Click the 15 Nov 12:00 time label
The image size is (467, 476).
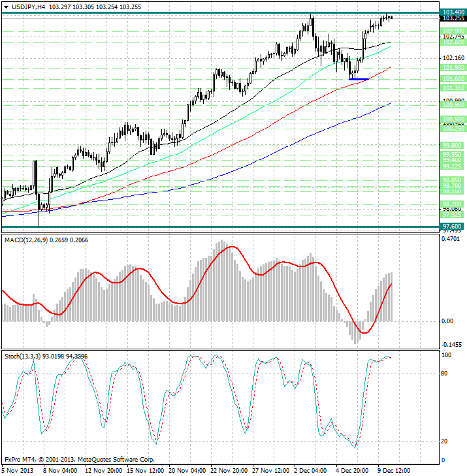[146, 471]
